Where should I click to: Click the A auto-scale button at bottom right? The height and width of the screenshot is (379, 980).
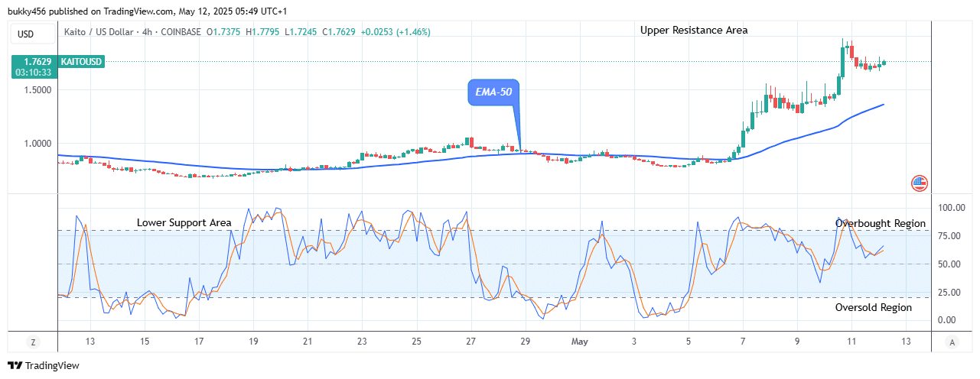pos(951,342)
